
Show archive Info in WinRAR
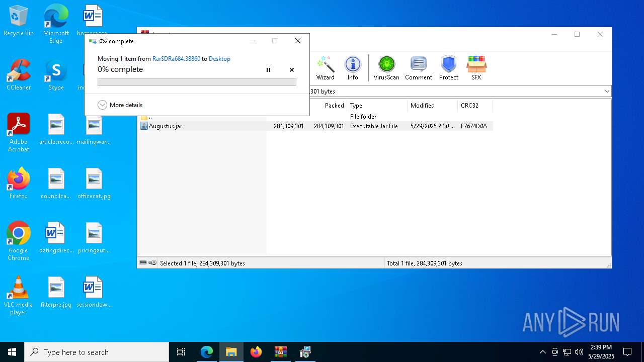353,68
